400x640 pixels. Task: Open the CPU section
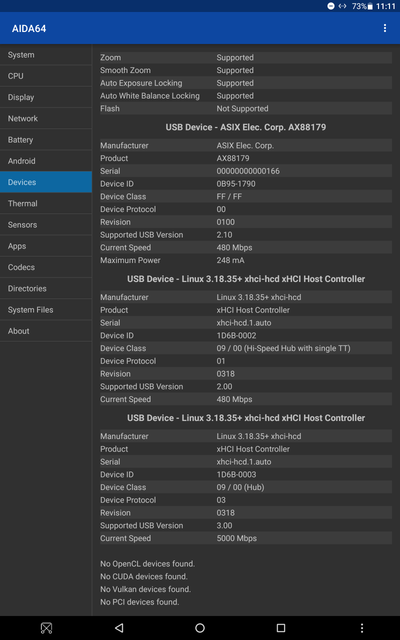[46, 76]
